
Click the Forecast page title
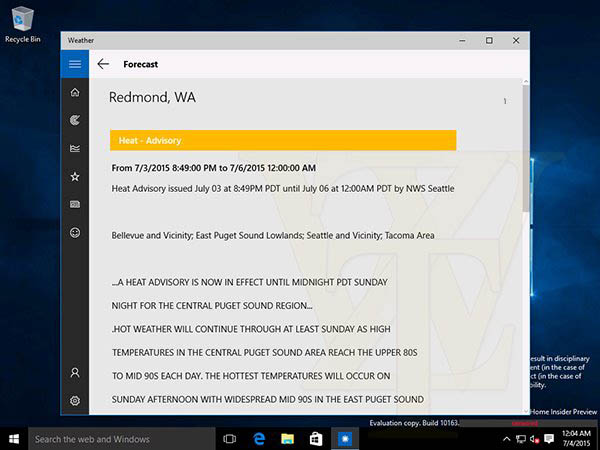tap(140, 64)
